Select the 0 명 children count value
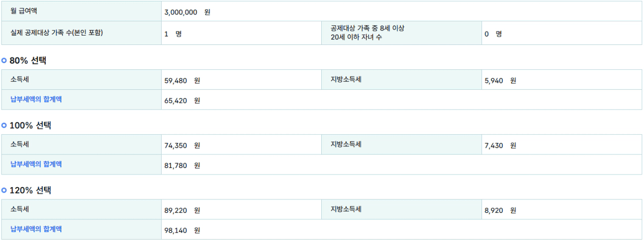This screenshot has height=240, width=644. [493, 34]
